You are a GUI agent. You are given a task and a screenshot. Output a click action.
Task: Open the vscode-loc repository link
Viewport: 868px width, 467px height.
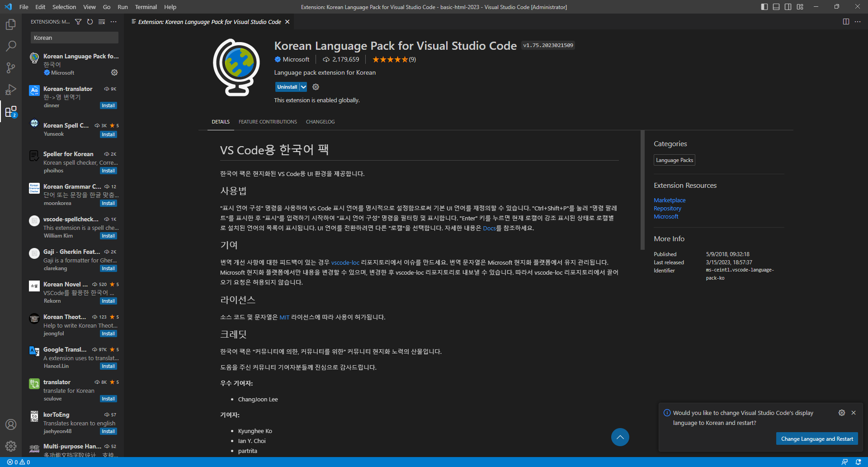(x=345, y=262)
